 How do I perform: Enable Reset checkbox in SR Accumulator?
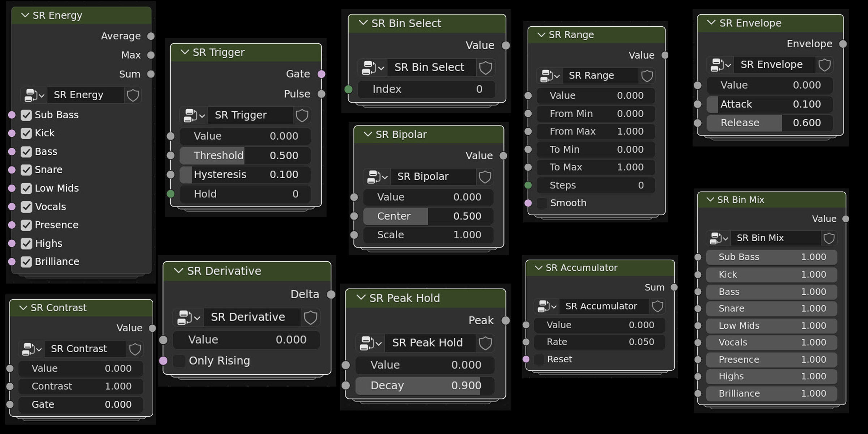click(x=539, y=359)
